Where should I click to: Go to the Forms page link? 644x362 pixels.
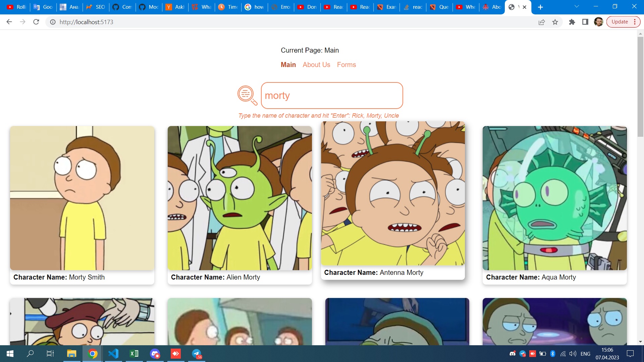click(x=346, y=65)
